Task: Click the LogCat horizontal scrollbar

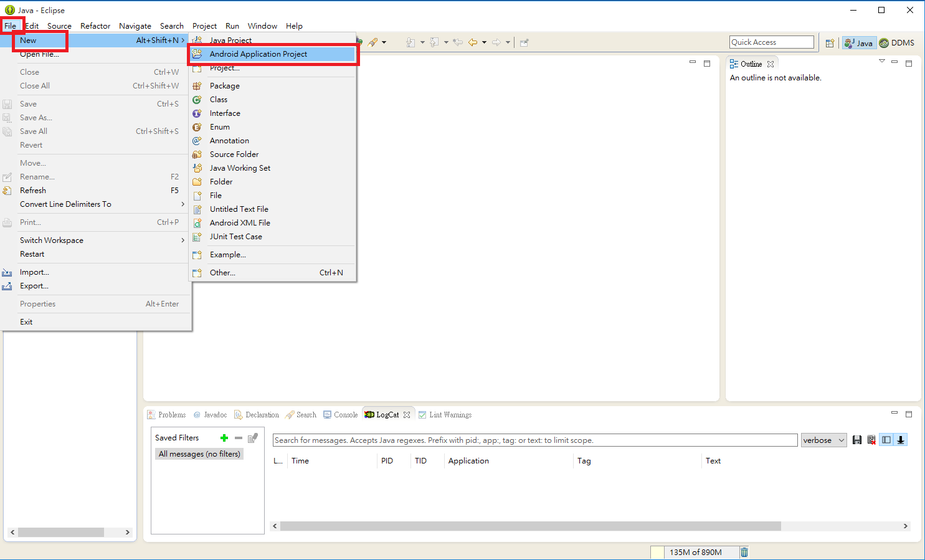Action: click(531, 526)
